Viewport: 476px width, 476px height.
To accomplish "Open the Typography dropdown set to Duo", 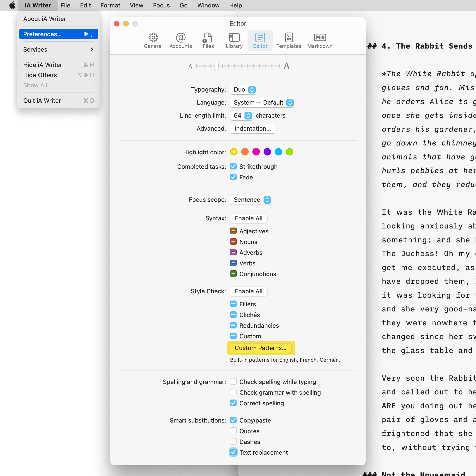I will coord(243,89).
